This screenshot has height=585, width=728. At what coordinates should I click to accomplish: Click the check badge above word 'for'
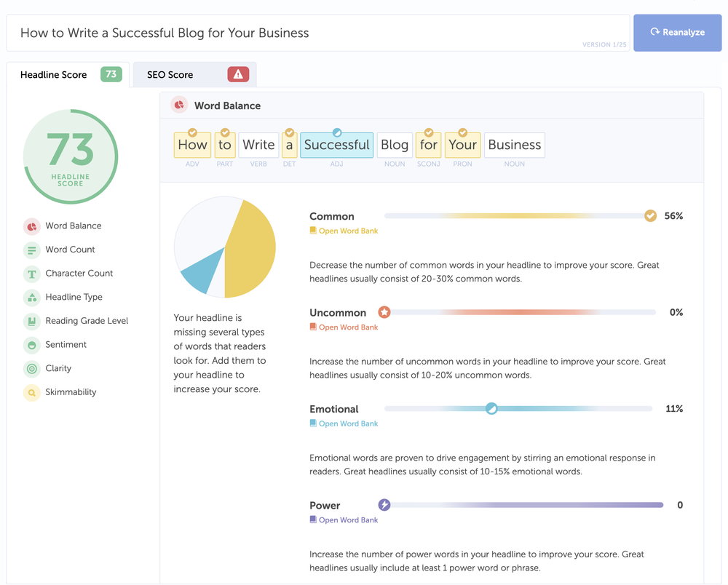pos(429,132)
